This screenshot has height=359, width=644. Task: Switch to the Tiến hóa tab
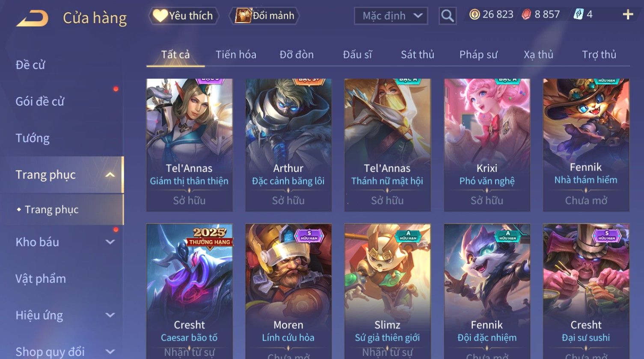(236, 55)
